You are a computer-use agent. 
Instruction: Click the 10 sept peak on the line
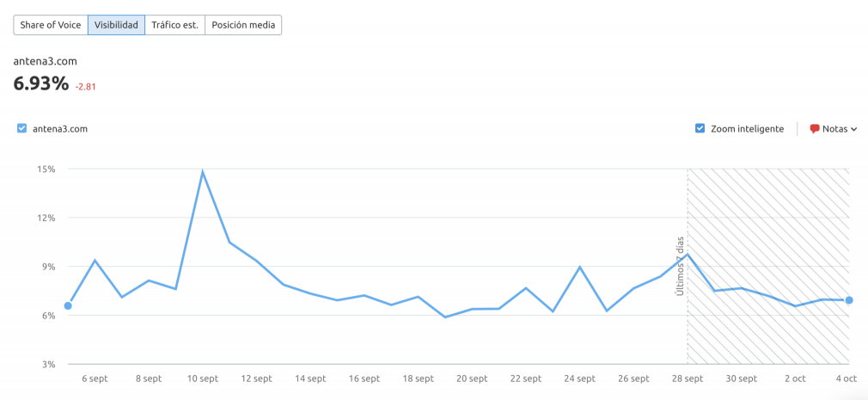pos(203,172)
